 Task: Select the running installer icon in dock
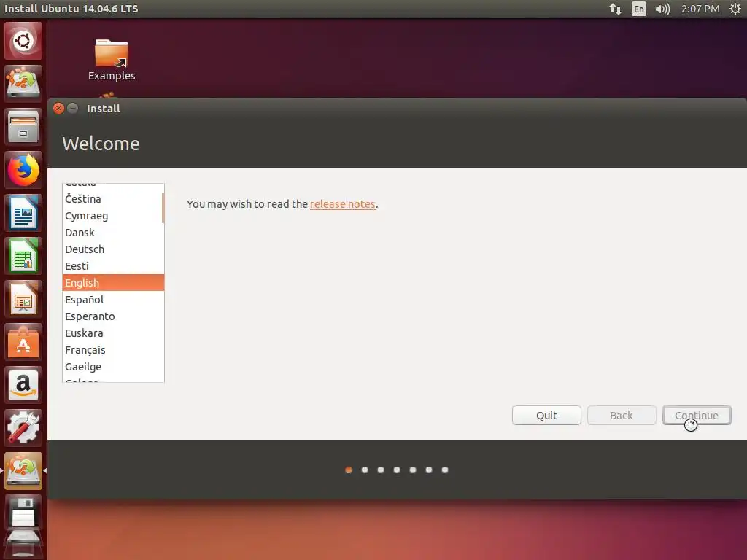23,470
